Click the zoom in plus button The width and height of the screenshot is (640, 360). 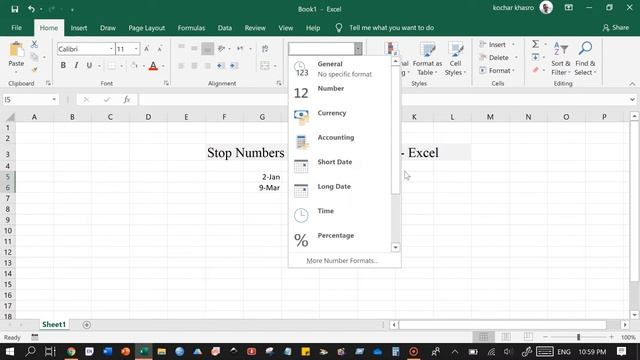tap(611, 337)
